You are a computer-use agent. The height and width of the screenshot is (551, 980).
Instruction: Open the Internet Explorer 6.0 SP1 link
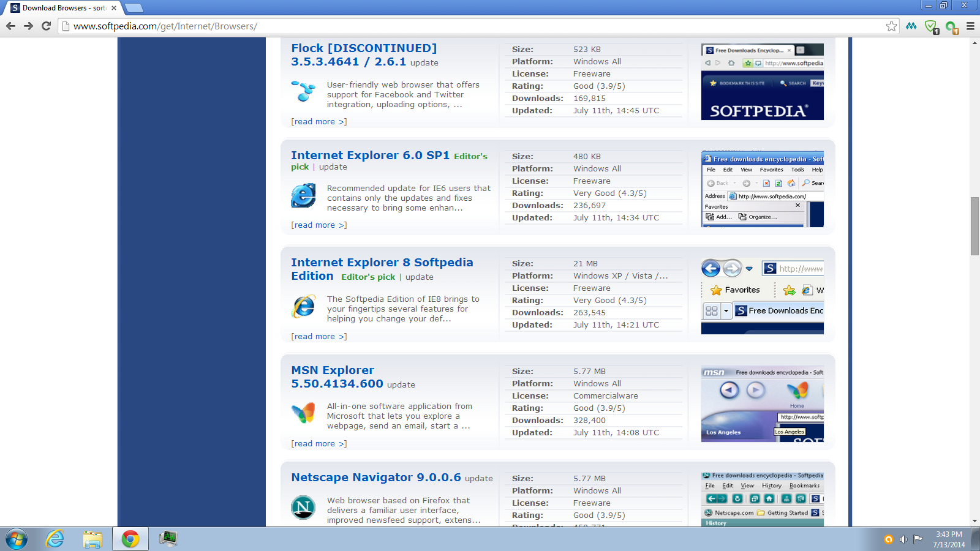click(x=370, y=156)
